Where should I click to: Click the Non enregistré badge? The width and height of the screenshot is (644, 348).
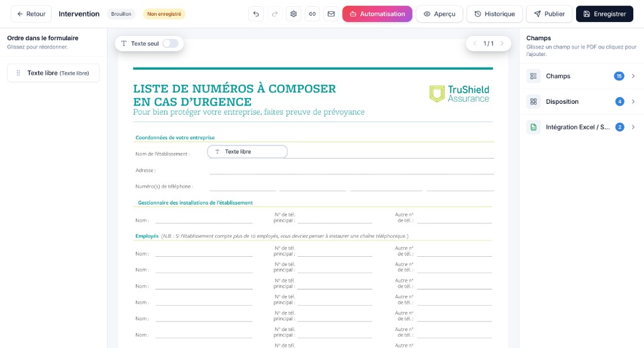point(164,14)
